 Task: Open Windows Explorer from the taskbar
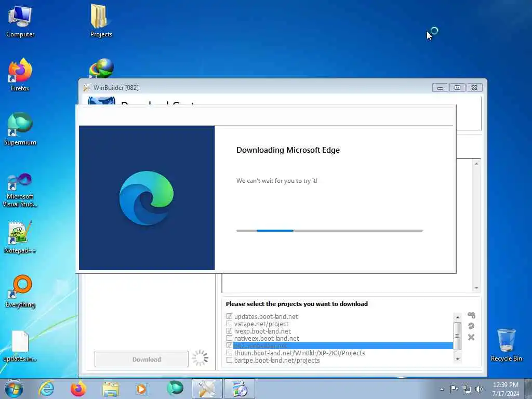coord(111,389)
